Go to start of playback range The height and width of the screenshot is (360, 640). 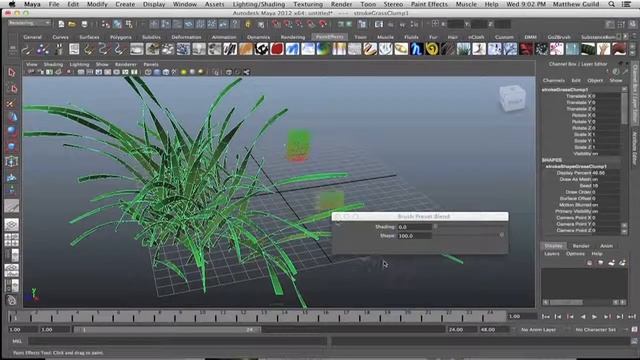[x=545, y=316]
